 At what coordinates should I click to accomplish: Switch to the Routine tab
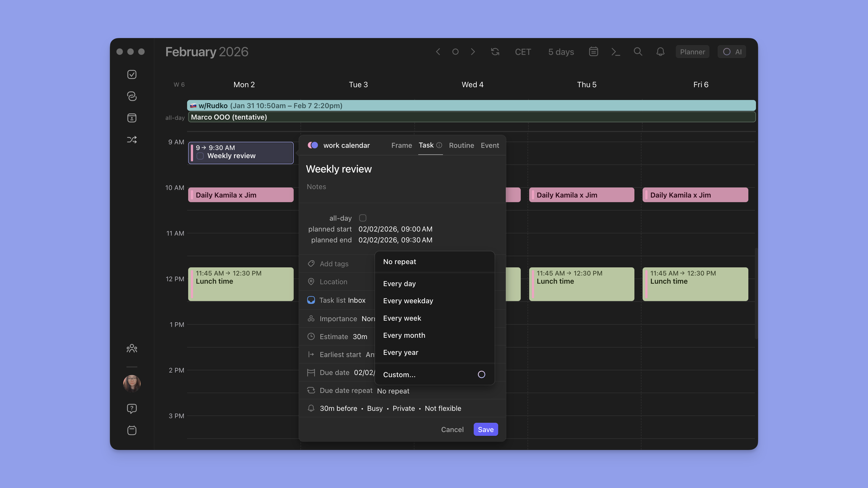click(461, 145)
